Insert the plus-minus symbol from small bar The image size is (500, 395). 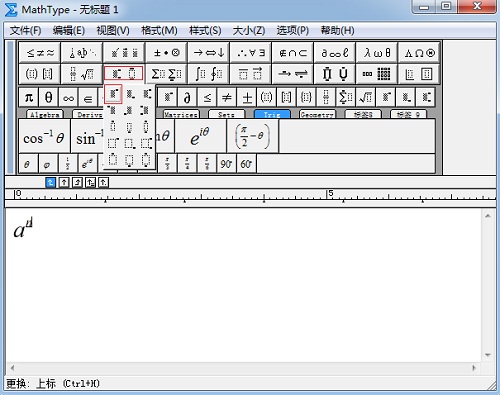[247, 97]
